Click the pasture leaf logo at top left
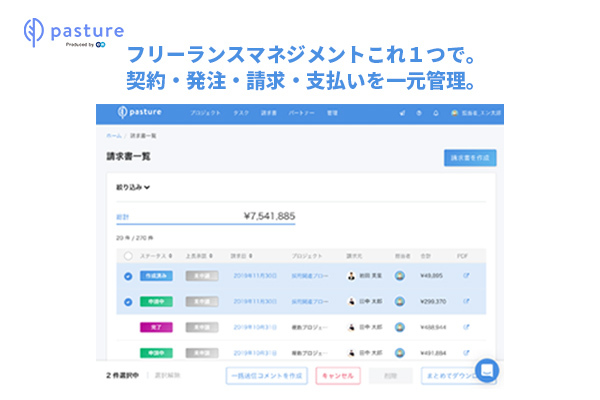This screenshot has height=400, width=600. pos(34,32)
